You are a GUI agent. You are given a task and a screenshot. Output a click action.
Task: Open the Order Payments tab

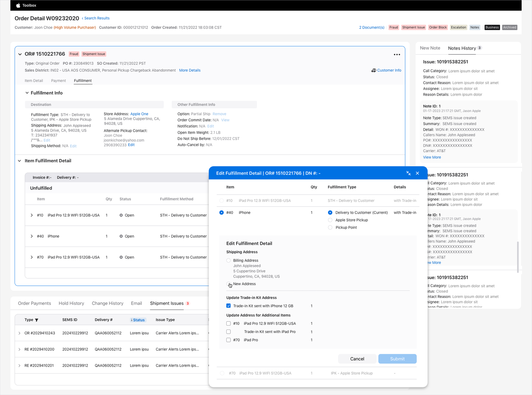34,303
